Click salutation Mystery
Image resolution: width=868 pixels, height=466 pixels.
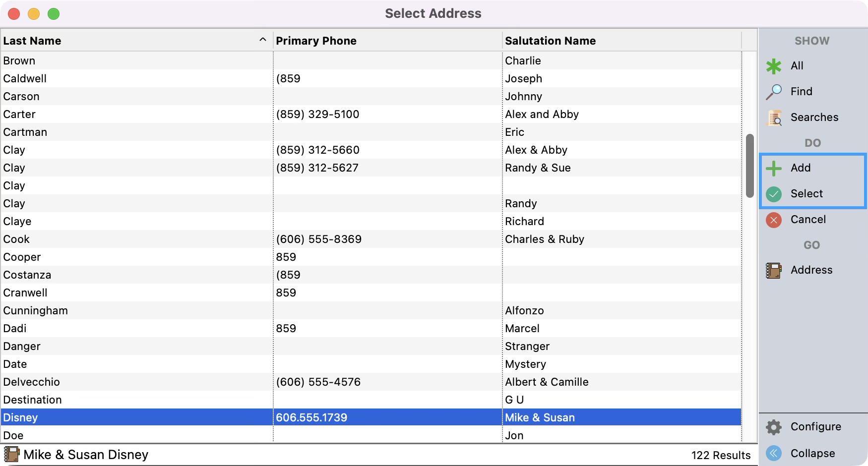pos(525,364)
